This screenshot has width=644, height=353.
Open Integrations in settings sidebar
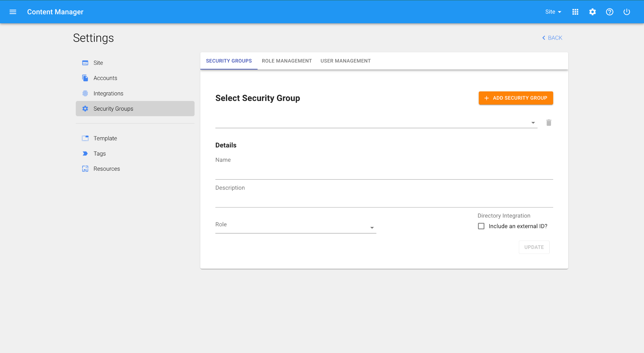135,93
